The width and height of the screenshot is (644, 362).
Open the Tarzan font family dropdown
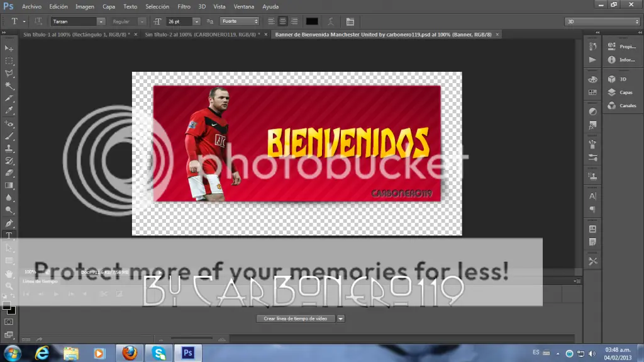[78, 21]
